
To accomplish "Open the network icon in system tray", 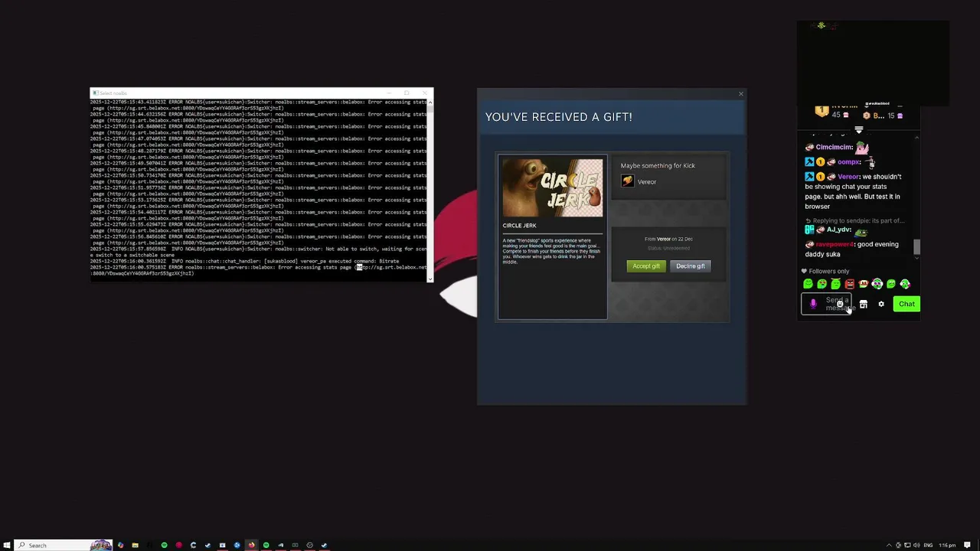I will 907,545.
